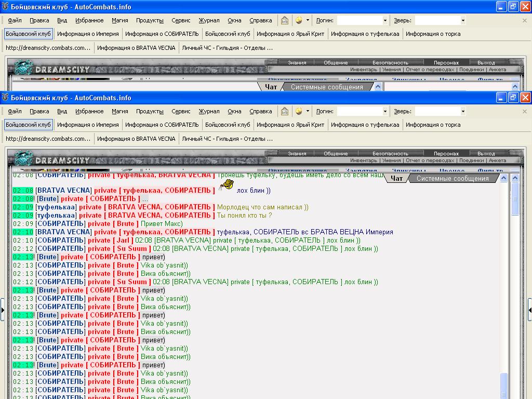
Task: Click Dreamscity logo in back window
Action: point(51,69)
